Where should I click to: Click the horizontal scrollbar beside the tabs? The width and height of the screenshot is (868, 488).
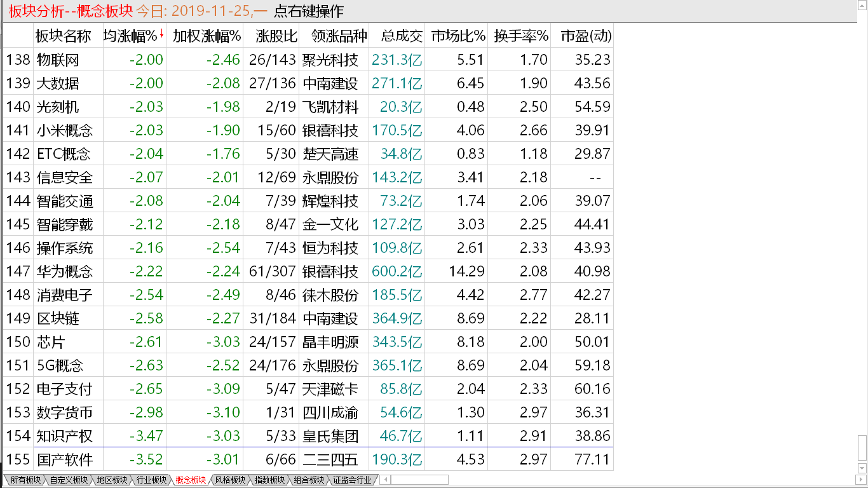(419, 480)
